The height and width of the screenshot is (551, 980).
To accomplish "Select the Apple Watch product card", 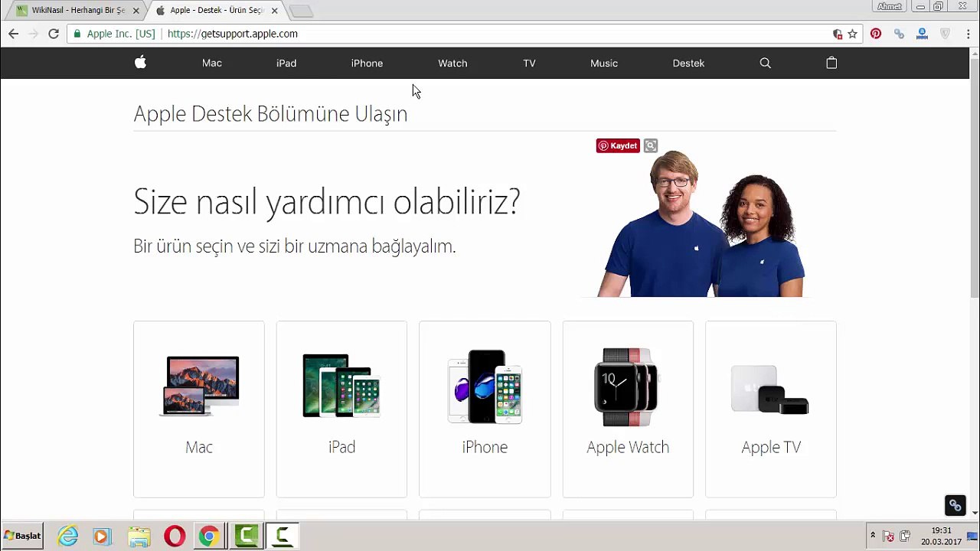I will (628, 409).
